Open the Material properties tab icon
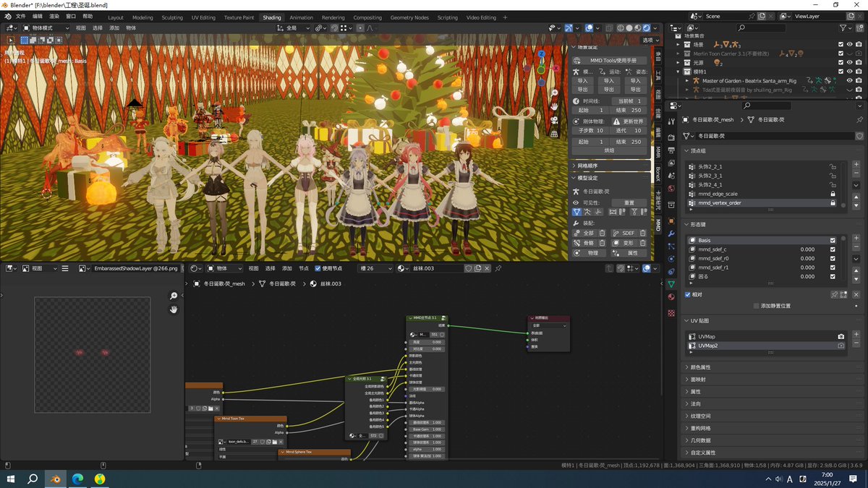 click(x=671, y=297)
